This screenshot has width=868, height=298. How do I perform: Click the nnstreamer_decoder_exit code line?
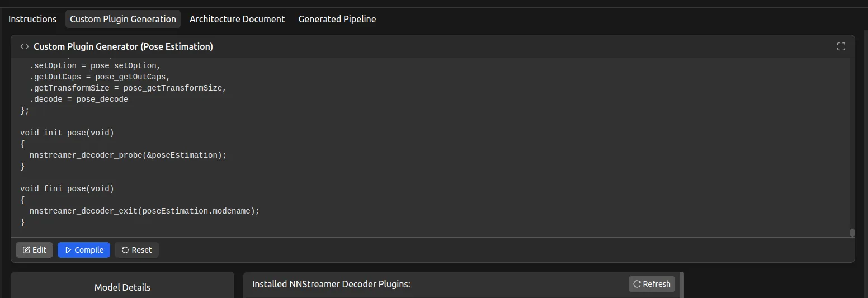[145, 211]
